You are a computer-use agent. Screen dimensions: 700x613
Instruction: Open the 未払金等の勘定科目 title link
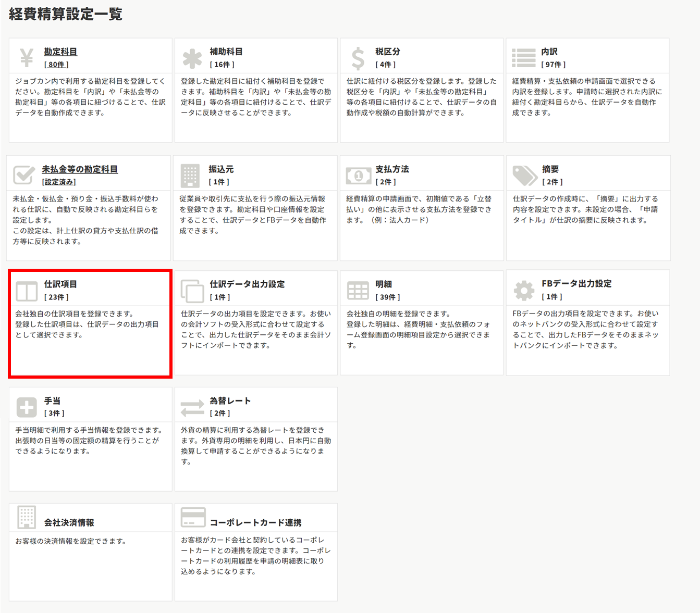(x=80, y=169)
